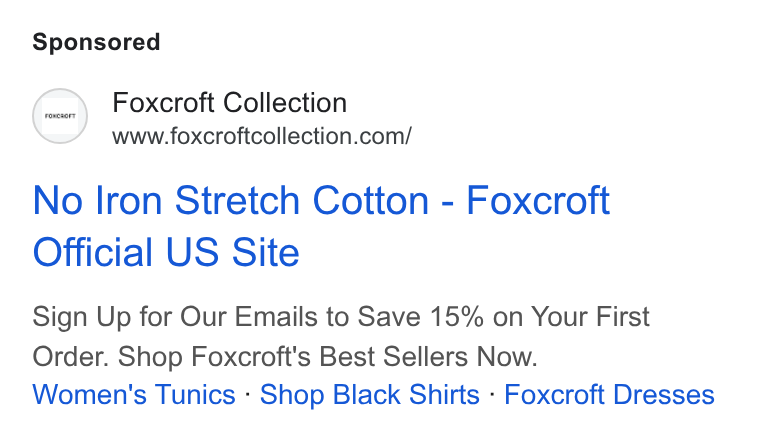The width and height of the screenshot is (760, 438).
Task: Visit the tunics link under the ad description
Action: click(x=134, y=394)
